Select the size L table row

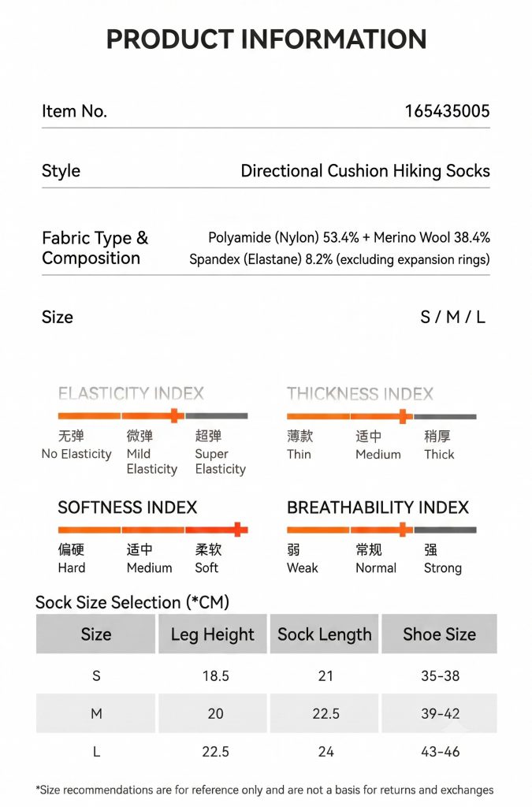[x=266, y=751]
